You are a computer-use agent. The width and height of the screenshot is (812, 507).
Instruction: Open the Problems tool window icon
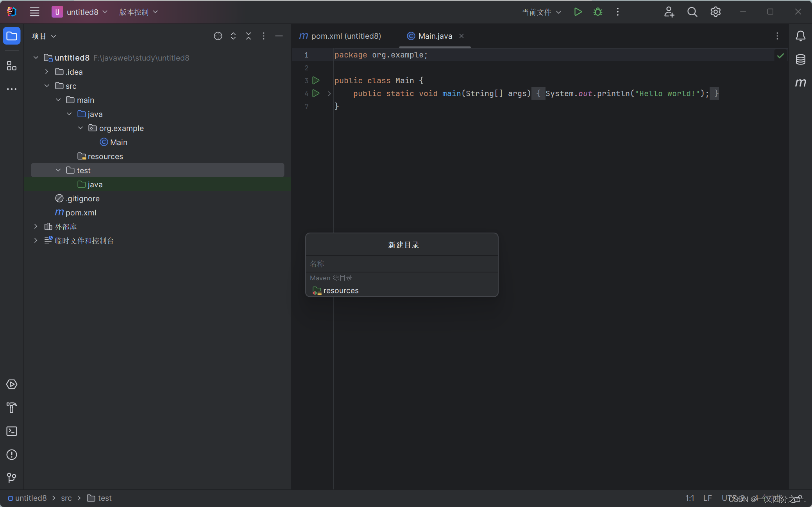coord(12,455)
